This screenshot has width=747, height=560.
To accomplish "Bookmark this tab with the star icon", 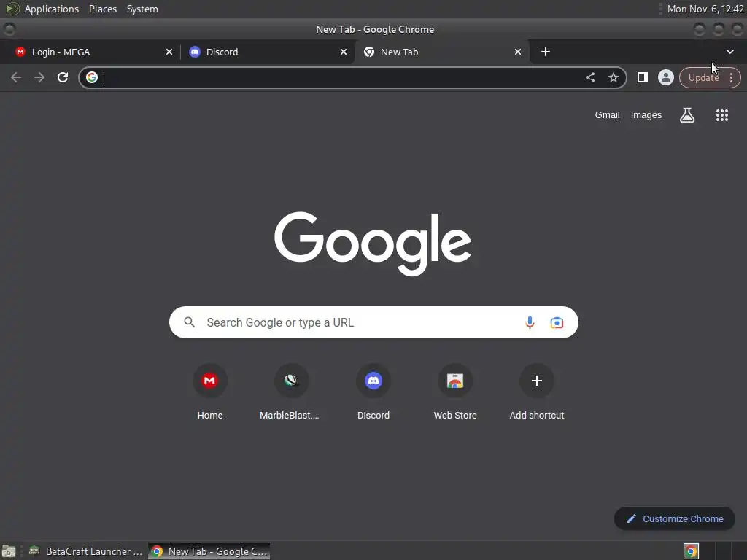I will pos(613,77).
